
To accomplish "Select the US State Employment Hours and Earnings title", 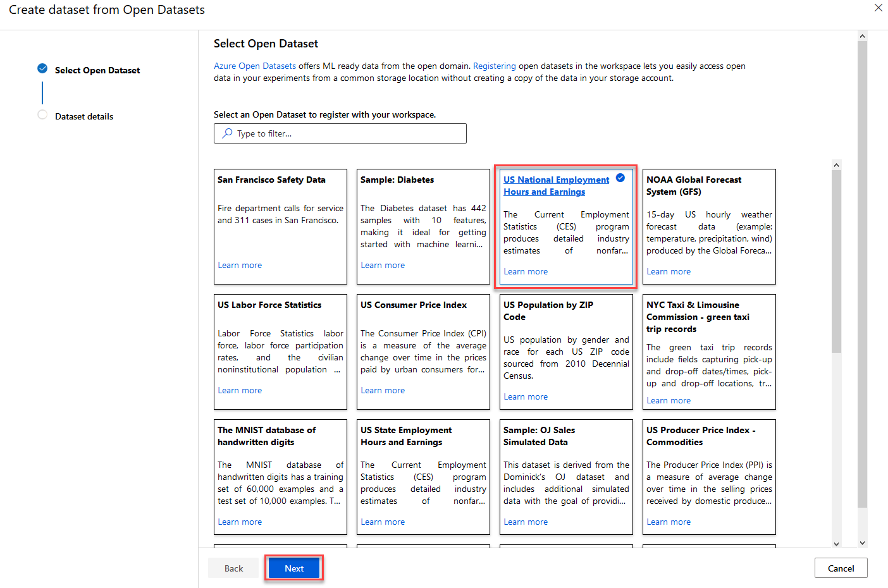I will pos(406,436).
